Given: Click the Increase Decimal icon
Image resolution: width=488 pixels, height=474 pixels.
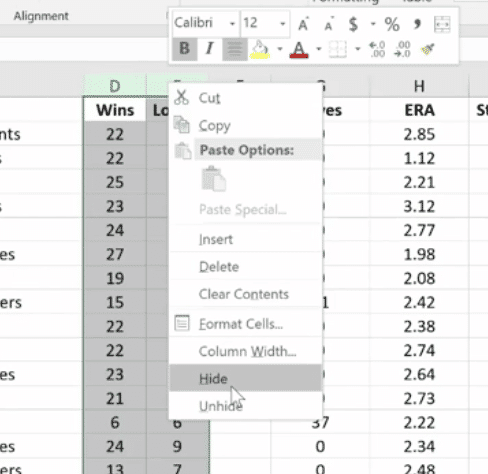Looking at the screenshot, I should [x=377, y=49].
